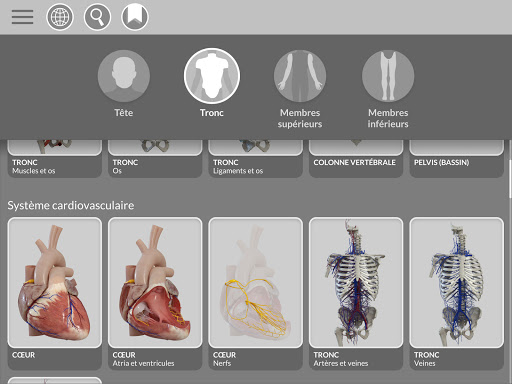Open CŒUR Atria et ventricules model
This screenshot has width=512, height=384.
tap(155, 283)
